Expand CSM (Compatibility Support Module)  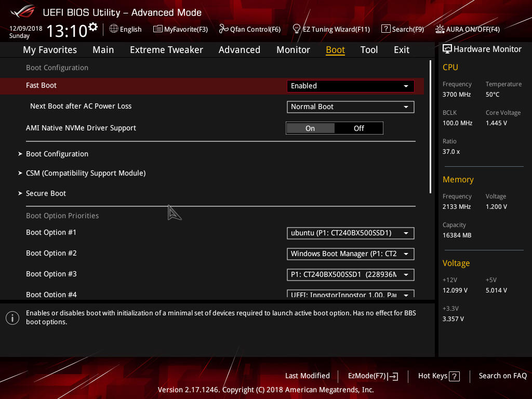(86, 173)
